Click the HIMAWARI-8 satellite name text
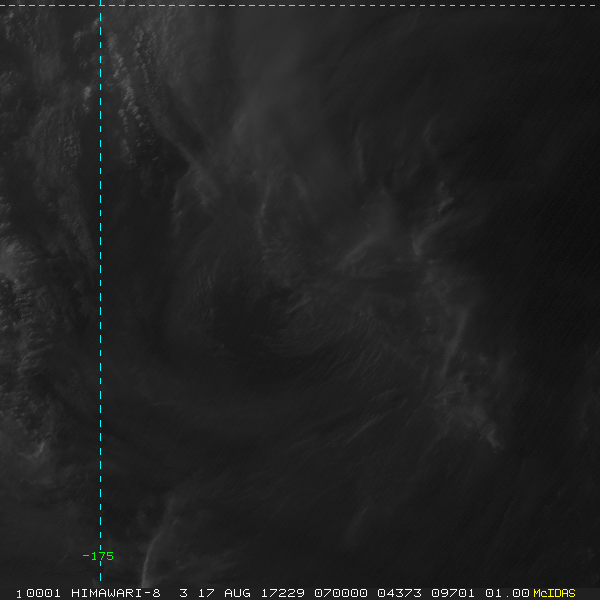The image size is (600, 600). click(116, 593)
